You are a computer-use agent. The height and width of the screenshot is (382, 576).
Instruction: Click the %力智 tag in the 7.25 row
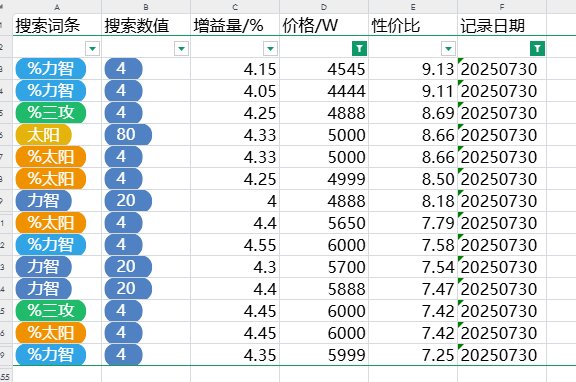[x=51, y=355]
